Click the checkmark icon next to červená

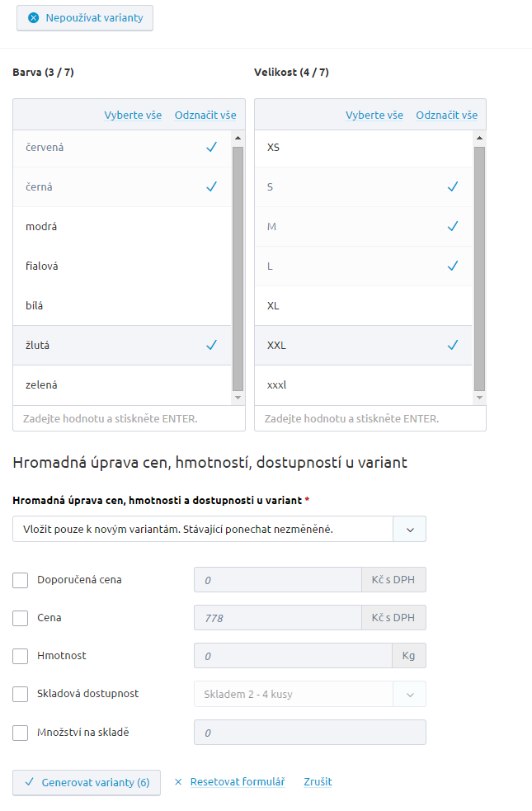211,148
